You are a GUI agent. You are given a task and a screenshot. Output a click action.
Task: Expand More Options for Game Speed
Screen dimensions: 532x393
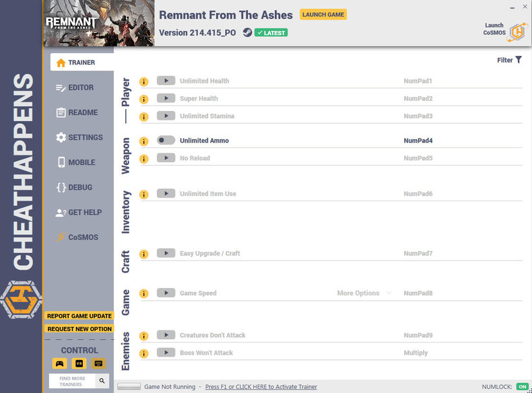click(364, 293)
